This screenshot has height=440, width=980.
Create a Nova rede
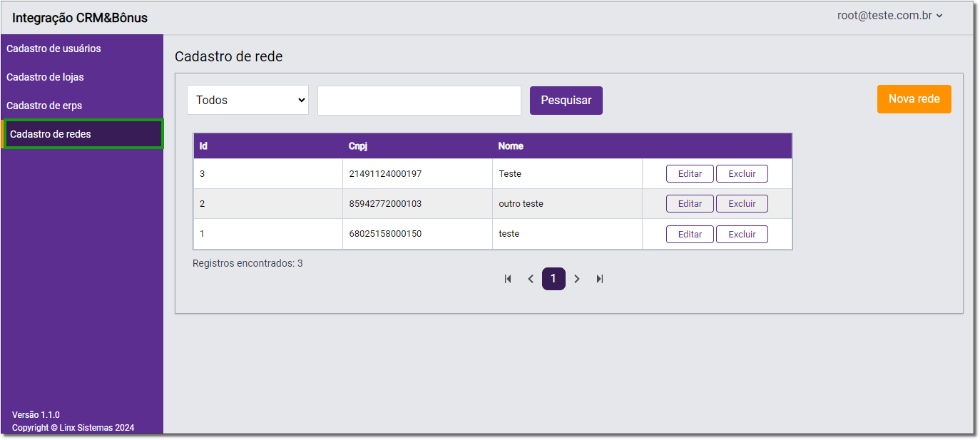pos(914,99)
